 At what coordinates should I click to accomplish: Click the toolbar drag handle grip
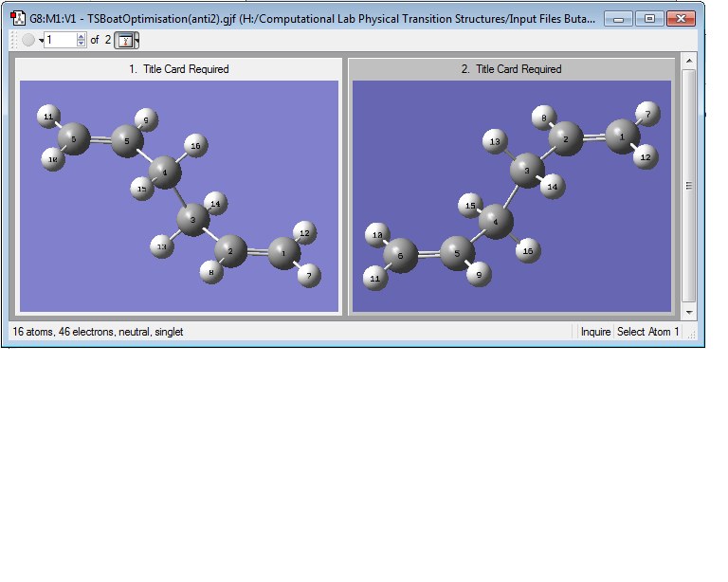pyautogui.click(x=14, y=41)
